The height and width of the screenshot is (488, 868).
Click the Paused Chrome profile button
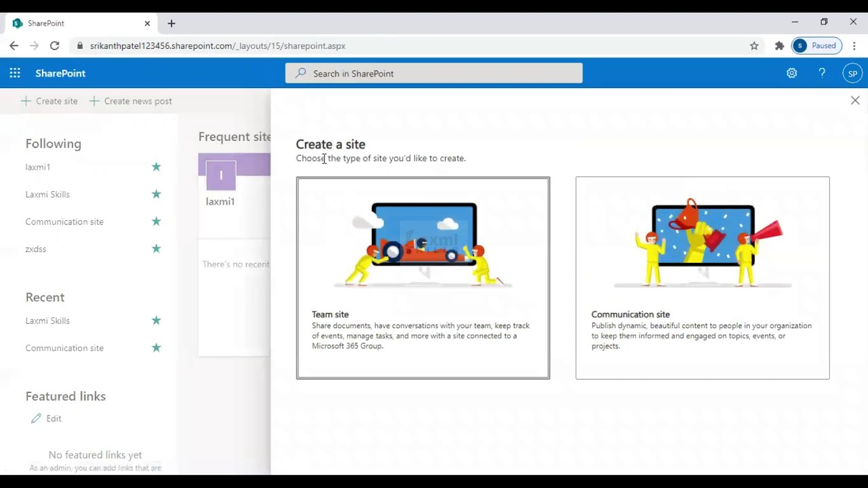816,45
